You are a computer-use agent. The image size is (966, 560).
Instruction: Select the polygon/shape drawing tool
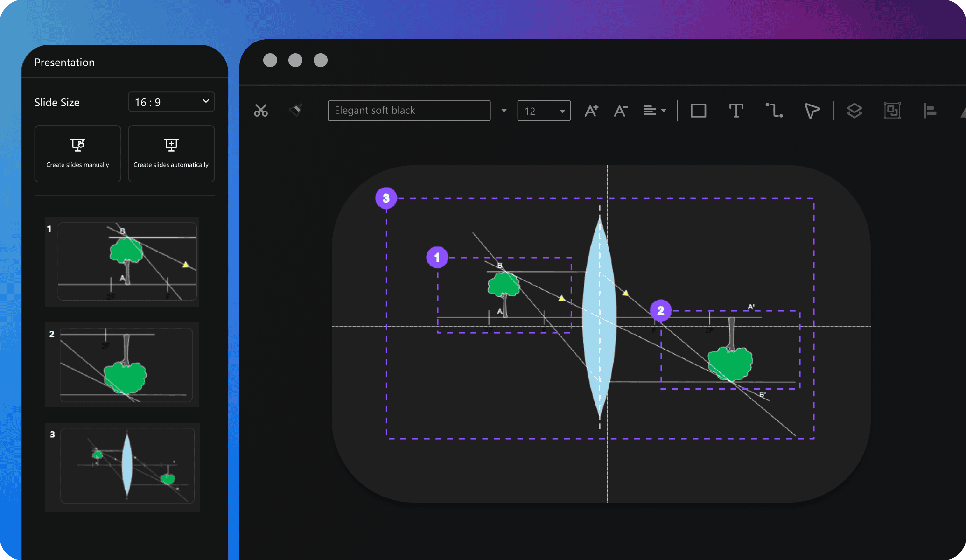(x=812, y=110)
